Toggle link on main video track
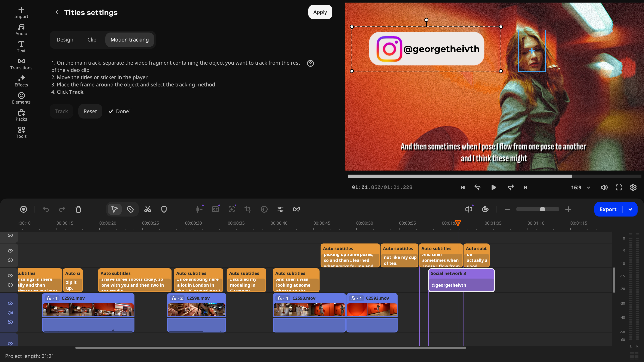The height and width of the screenshot is (362, 644). (10, 322)
